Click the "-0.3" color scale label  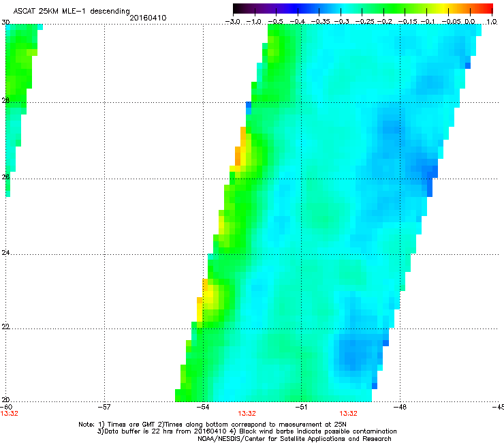[342, 22]
